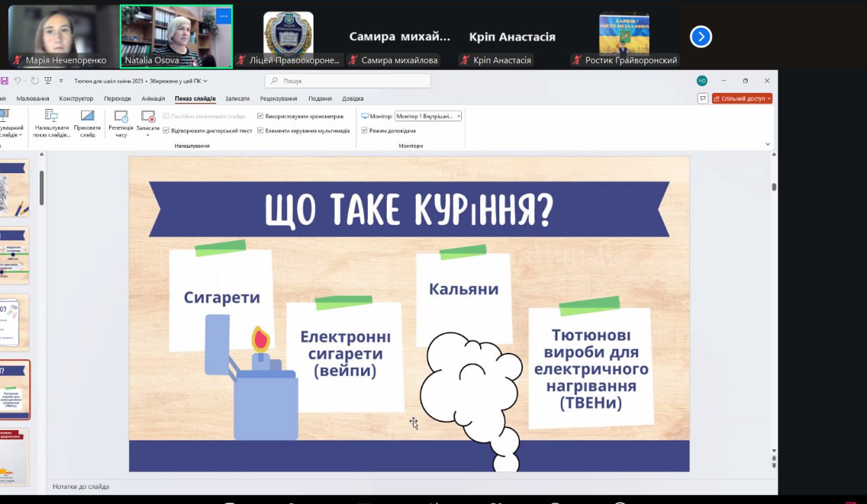
Task: Click the save icon in the title bar
Action: point(4,81)
